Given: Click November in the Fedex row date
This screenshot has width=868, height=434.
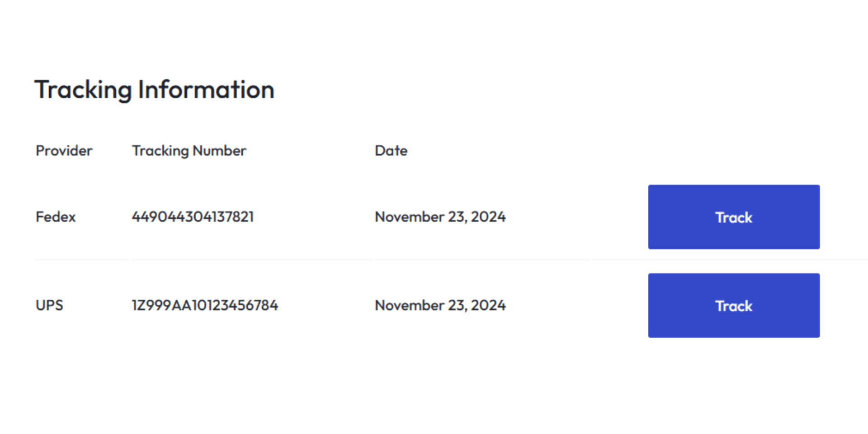Looking at the screenshot, I should 410,217.
